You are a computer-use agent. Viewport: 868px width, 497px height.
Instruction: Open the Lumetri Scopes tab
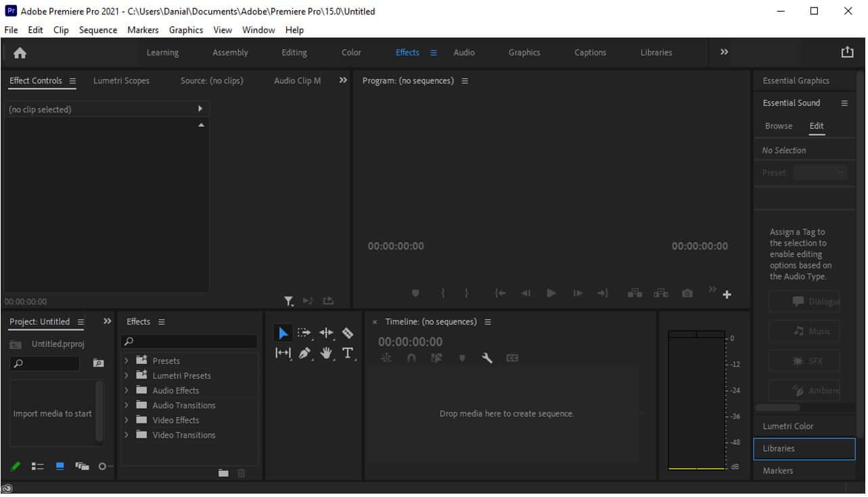pyautogui.click(x=121, y=80)
